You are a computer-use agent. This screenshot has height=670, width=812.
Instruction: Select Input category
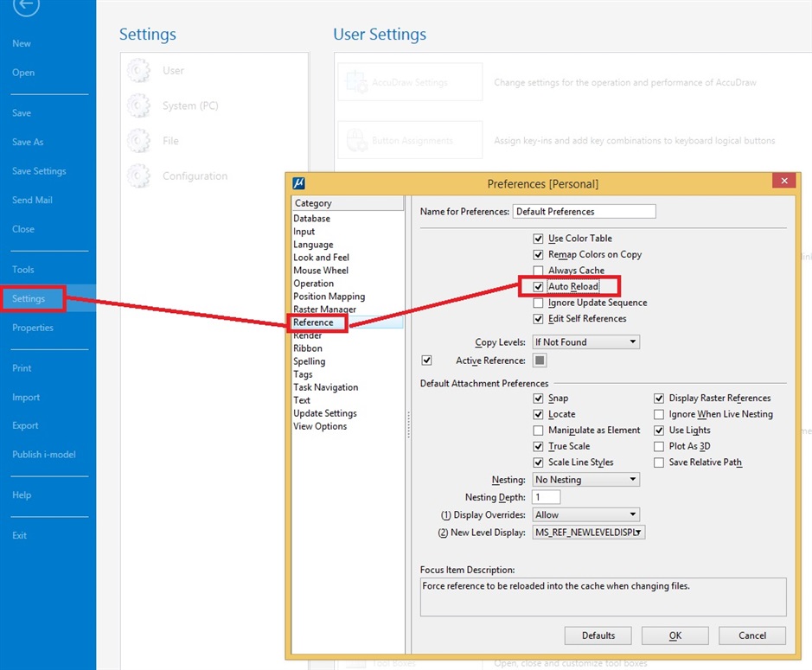(x=304, y=232)
